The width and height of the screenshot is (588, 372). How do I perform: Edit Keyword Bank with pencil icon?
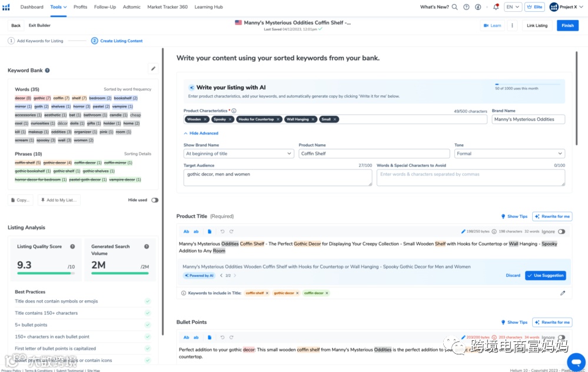[x=153, y=69]
